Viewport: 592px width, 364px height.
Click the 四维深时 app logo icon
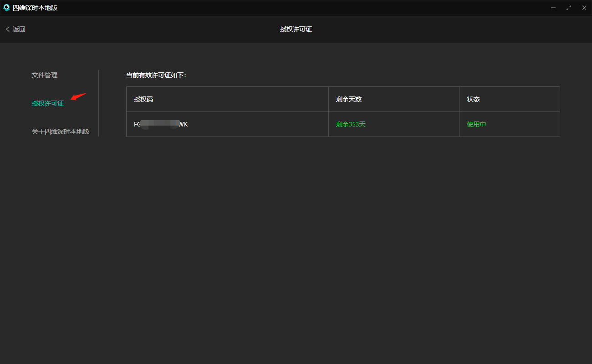[x=6, y=8]
